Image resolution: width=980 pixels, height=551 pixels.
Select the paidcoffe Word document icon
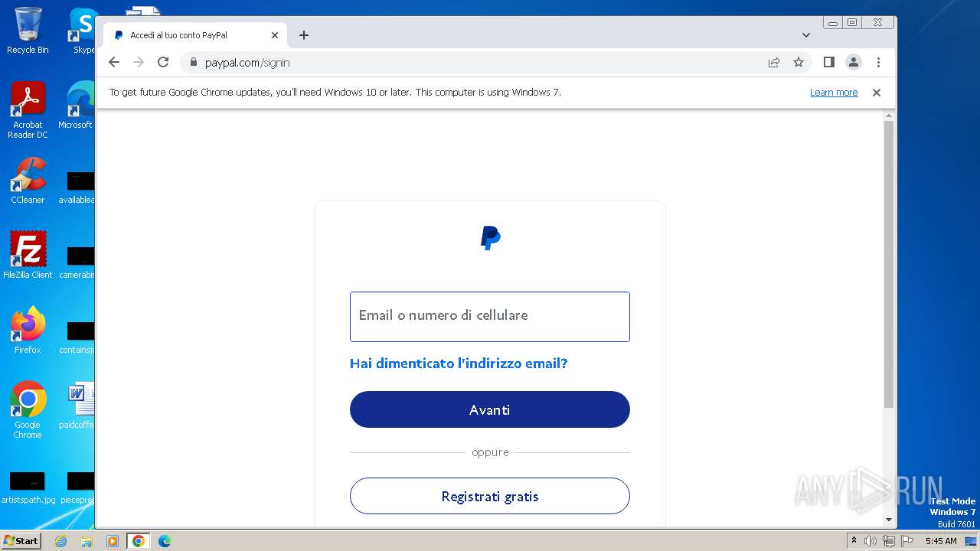coord(78,406)
